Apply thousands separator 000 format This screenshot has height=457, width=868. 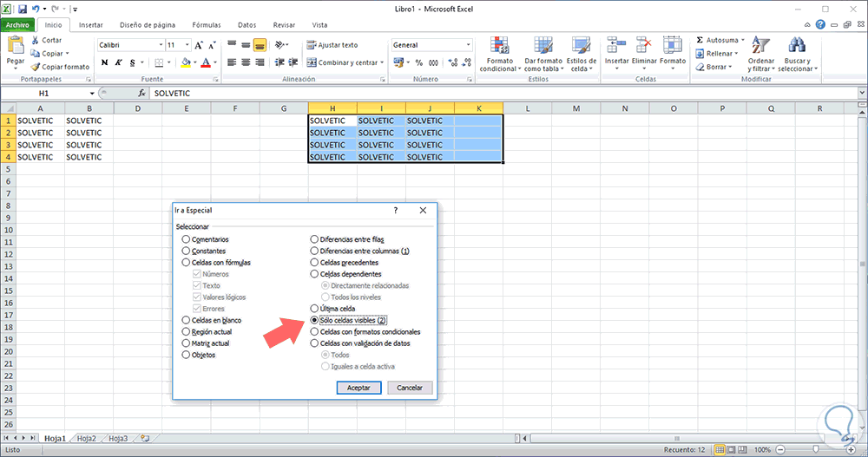[433, 62]
